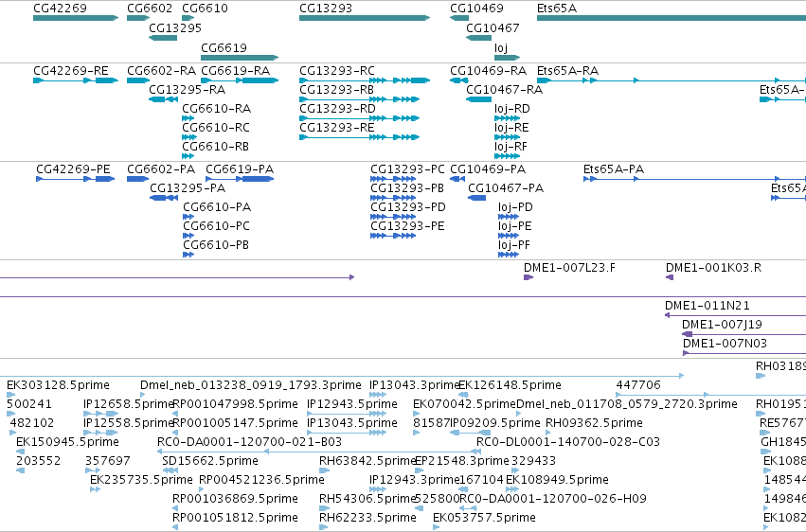The height and width of the screenshot is (532, 806).
Task: Select transcript loj-RE
Action: pos(507,137)
